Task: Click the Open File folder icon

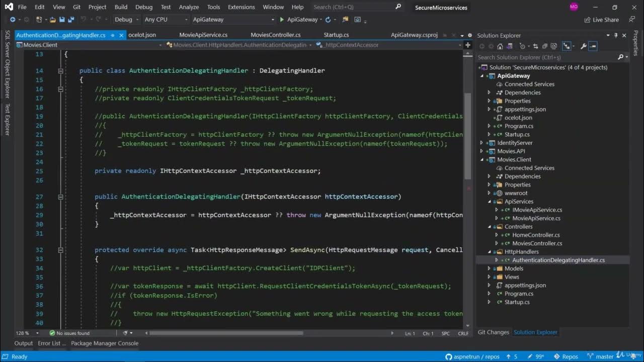Action: (x=52, y=20)
